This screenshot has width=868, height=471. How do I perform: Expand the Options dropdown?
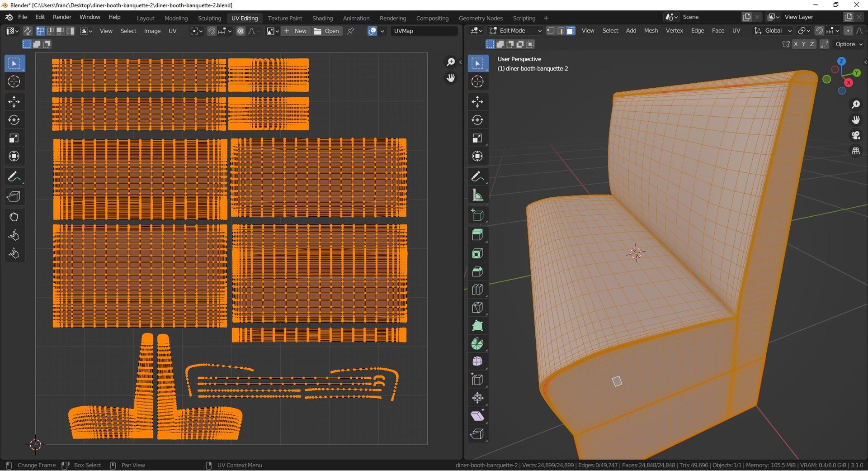click(x=849, y=44)
